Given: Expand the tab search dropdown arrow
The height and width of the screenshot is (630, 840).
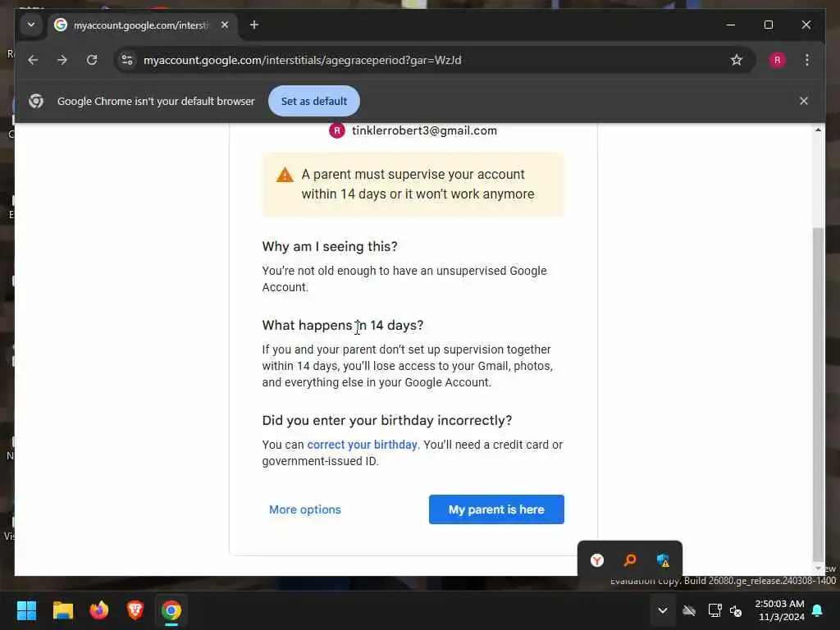Looking at the screenshot, I should (31, 25).
